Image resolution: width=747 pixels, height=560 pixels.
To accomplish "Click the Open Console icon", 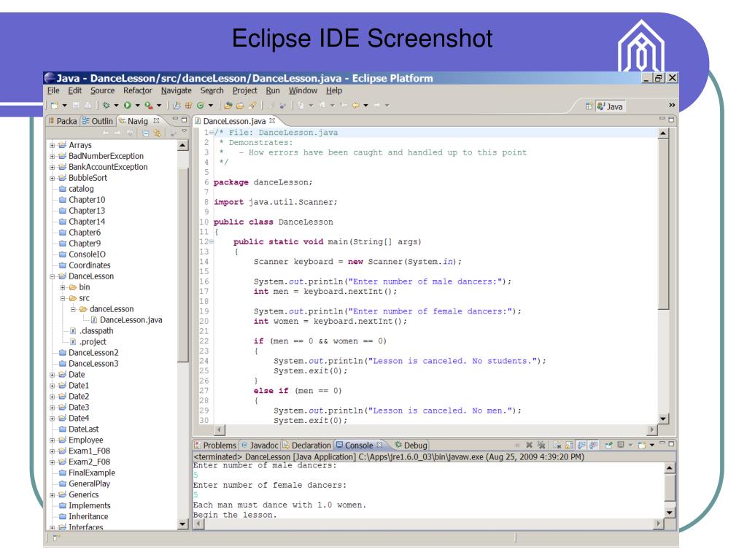I will click(642, 446).
